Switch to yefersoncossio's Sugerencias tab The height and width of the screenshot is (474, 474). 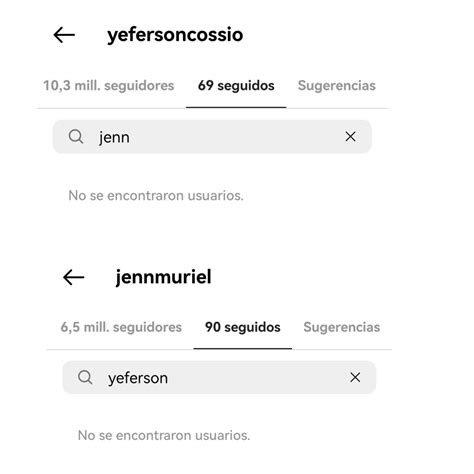click(x=337, y=86)
